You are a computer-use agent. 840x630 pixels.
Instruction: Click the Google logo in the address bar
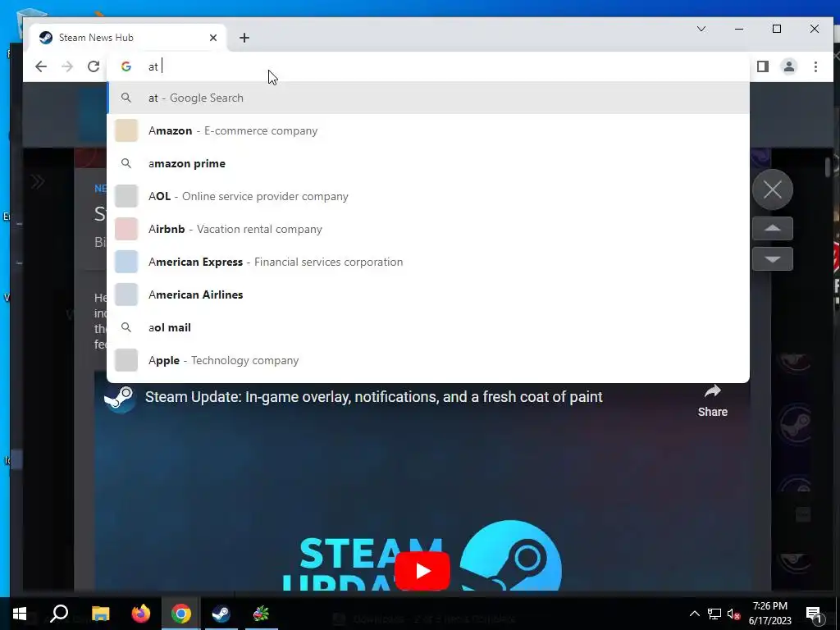click(126, 66)
